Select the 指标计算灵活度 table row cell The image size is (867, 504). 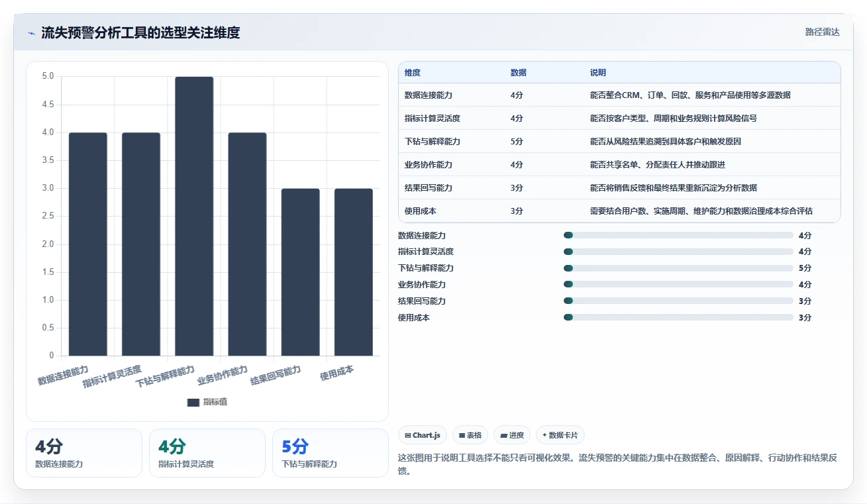(x=433, y=119)
